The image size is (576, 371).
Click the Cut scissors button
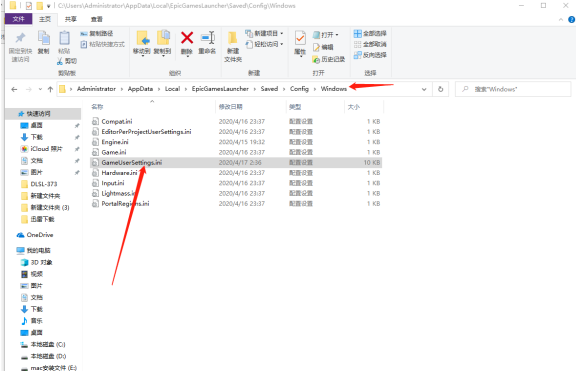point(67,61)
